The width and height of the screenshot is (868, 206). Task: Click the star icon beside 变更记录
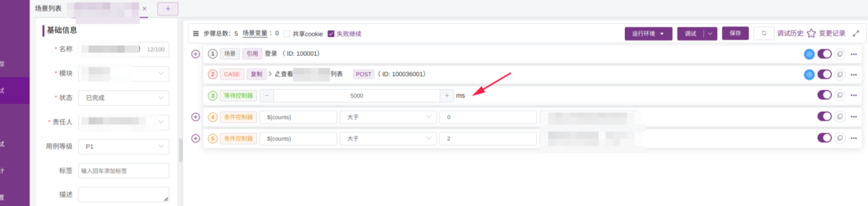(811, 33)
